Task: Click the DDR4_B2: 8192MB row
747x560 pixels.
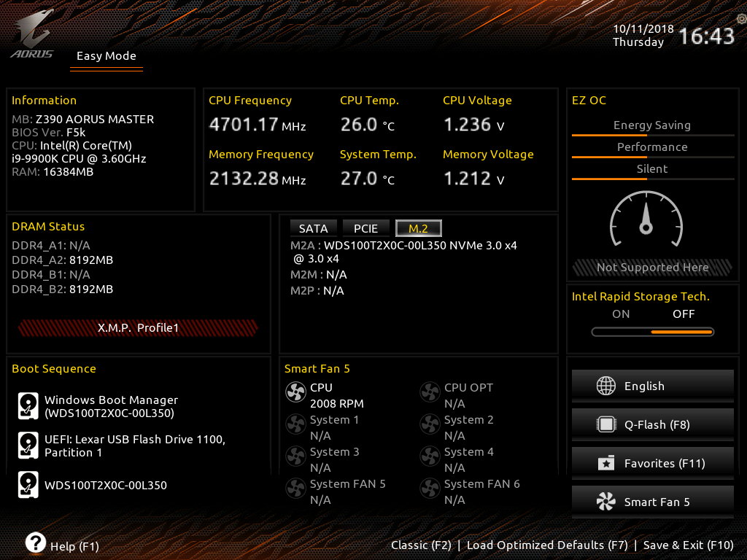Action: point(63,289)
